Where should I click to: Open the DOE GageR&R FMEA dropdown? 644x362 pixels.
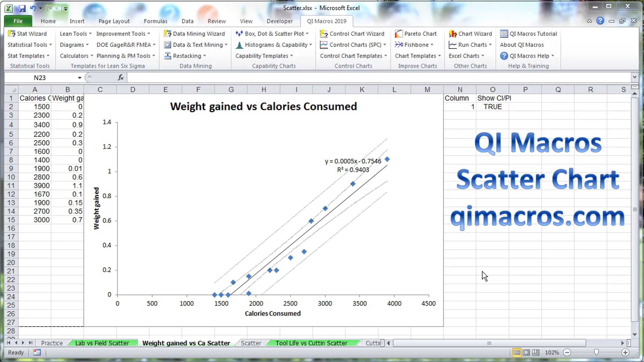click(126, 45)
